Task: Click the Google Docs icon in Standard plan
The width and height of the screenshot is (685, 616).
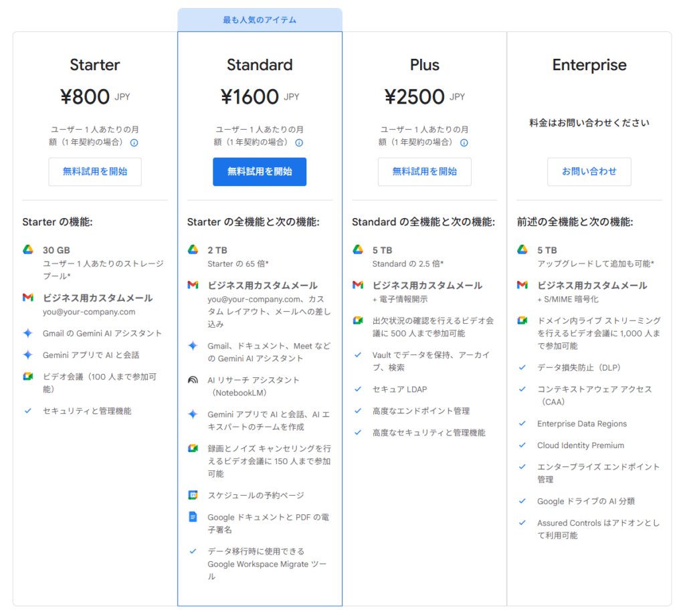Action: tap(193, 517)
